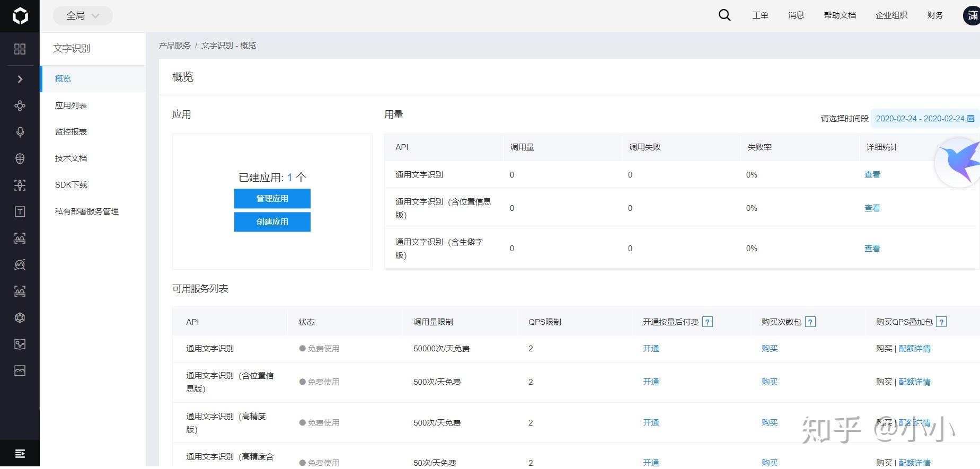980x469 pixels.
Task: Open the date range picker 2020-02-24
Action: (925, 119)
